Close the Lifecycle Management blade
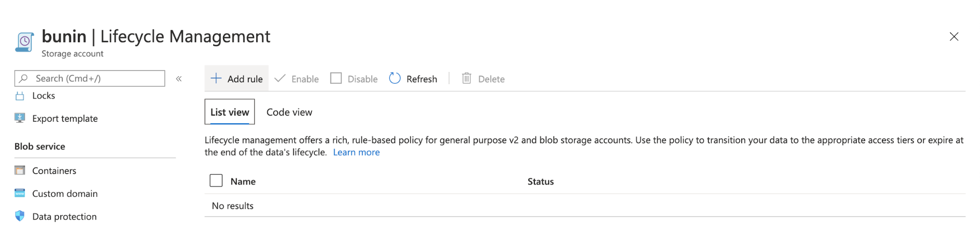Image resolution: width=980 pixels, height=228 pixels. click(954, 37)
